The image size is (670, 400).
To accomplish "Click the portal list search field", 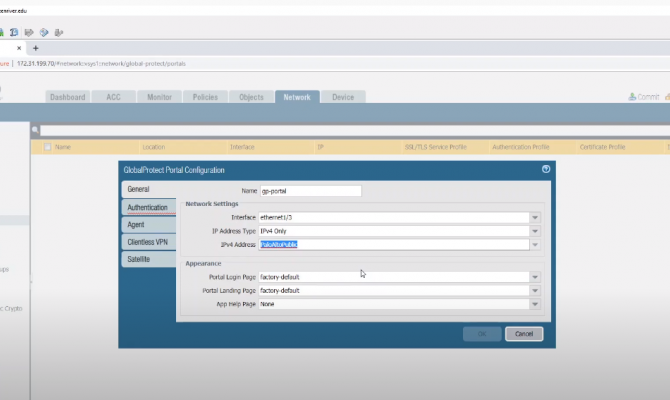I will click(x=355, y=130).
